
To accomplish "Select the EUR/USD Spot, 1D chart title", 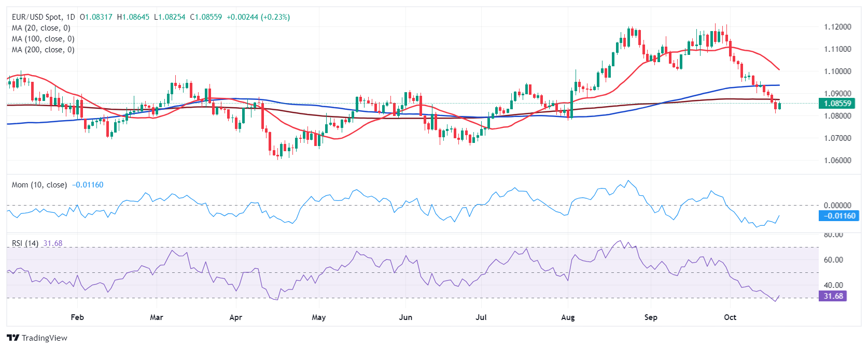I will tap(43, 17).
